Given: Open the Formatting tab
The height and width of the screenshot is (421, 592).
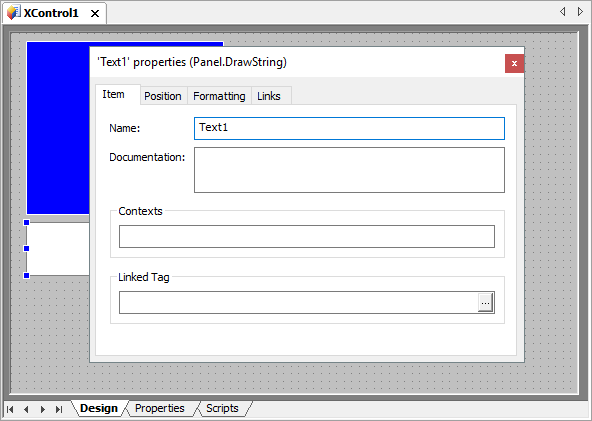Looking at the screenshot, I should click(x=219, y=96).
